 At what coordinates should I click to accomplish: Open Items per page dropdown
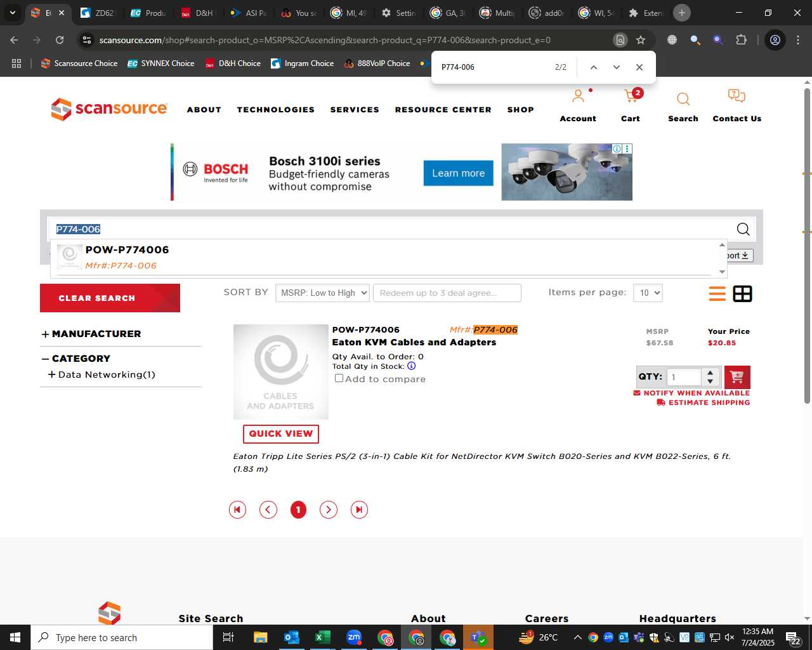click(x=648, y=293)
